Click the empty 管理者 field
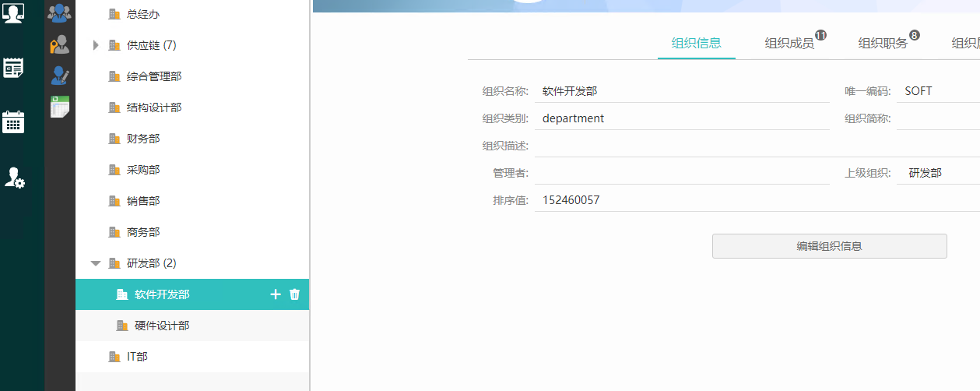 coord(682,173)
